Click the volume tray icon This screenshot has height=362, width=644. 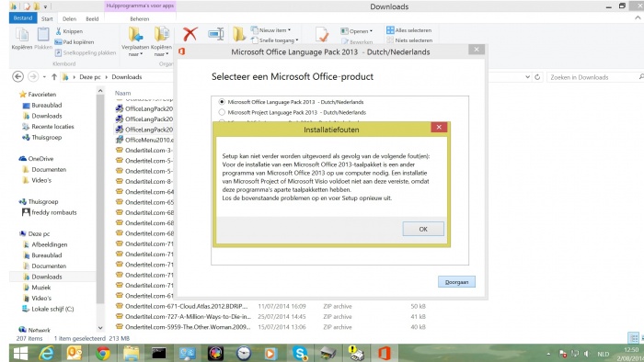(587, 354)
